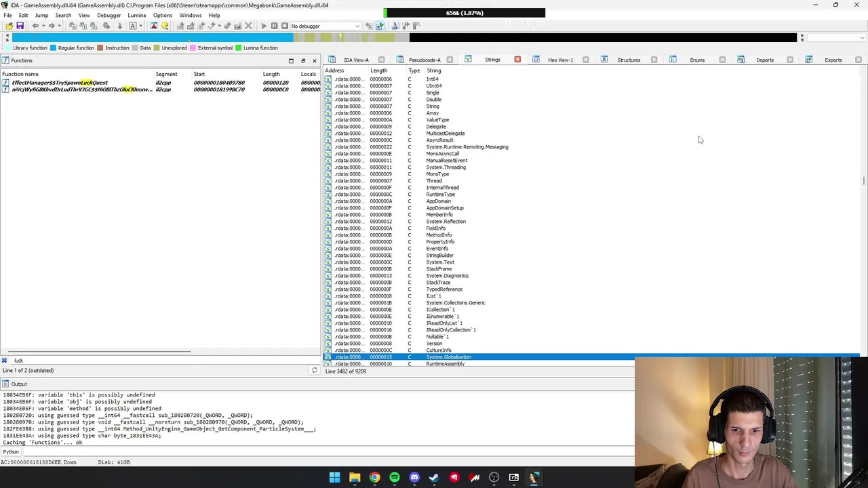Open Steam from taskbar
The image size is (868, 488).
(434, 478)
